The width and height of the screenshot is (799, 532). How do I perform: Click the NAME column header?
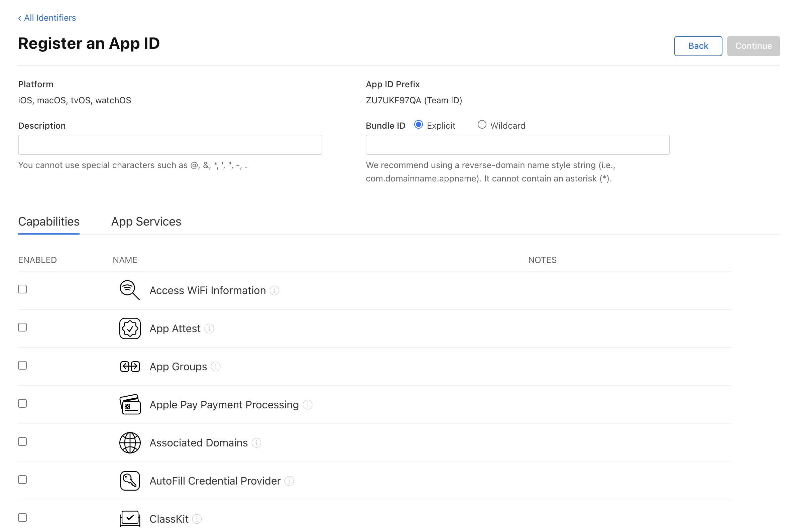click(125, 260)
